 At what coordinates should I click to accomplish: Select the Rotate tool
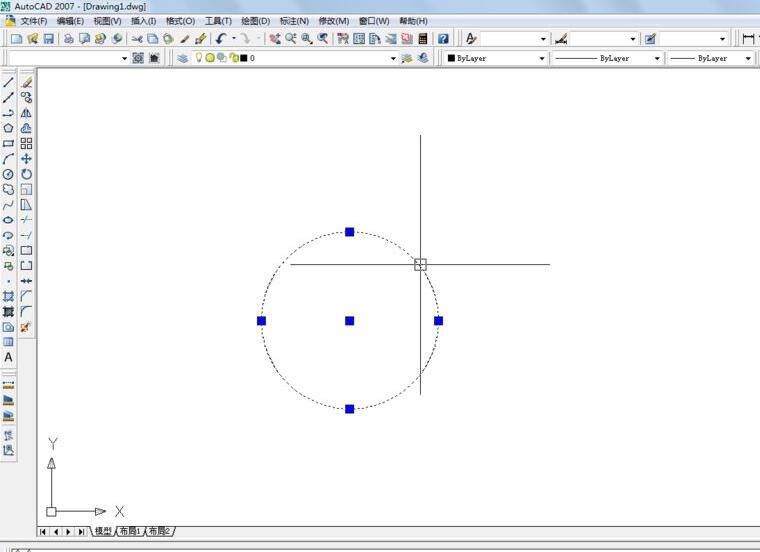click(x=26, y=174)
